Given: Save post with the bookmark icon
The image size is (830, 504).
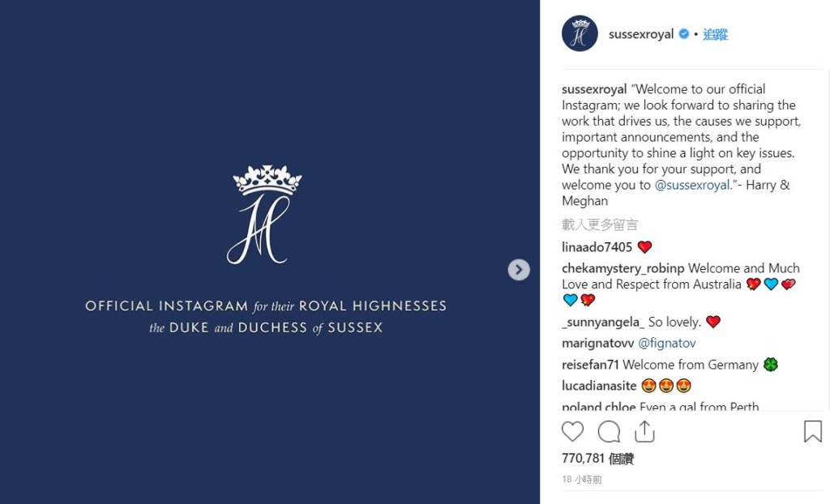Looking at the screenshot, I should point(812,431).
